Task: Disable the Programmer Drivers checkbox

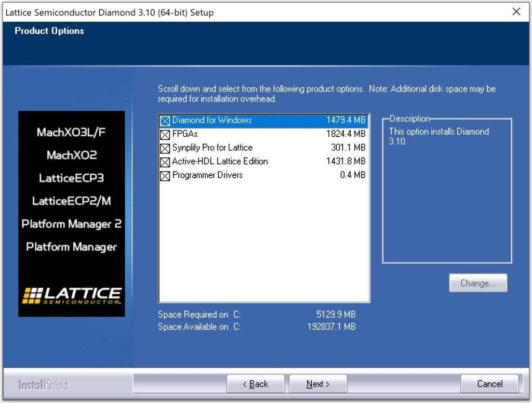Action: click(165, 176)
